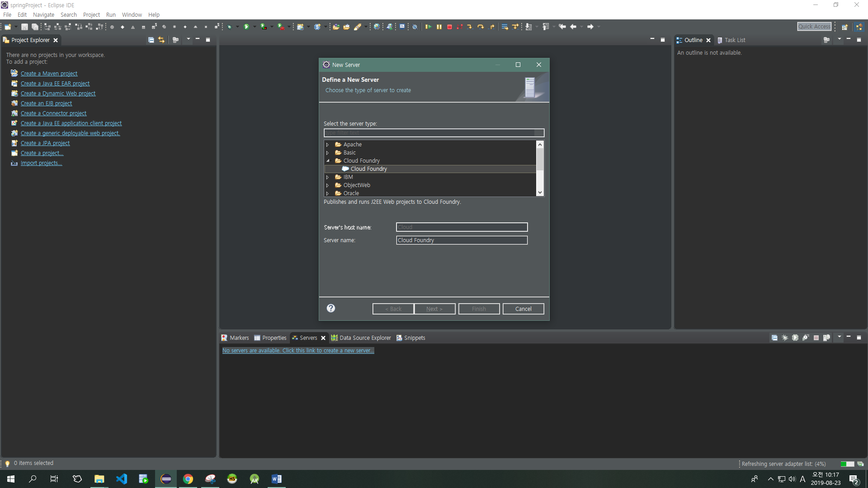Viewport: 868px width, 488px height.
Task: Expand the Apache server folder
Action: [x=328, y=145]
